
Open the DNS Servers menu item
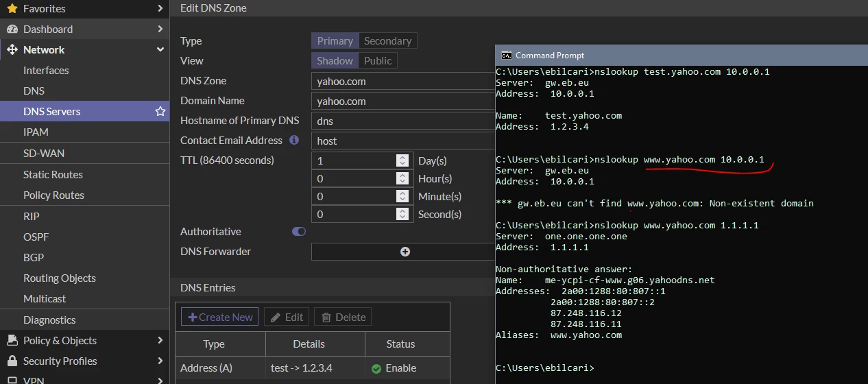(x=84, y=111)
